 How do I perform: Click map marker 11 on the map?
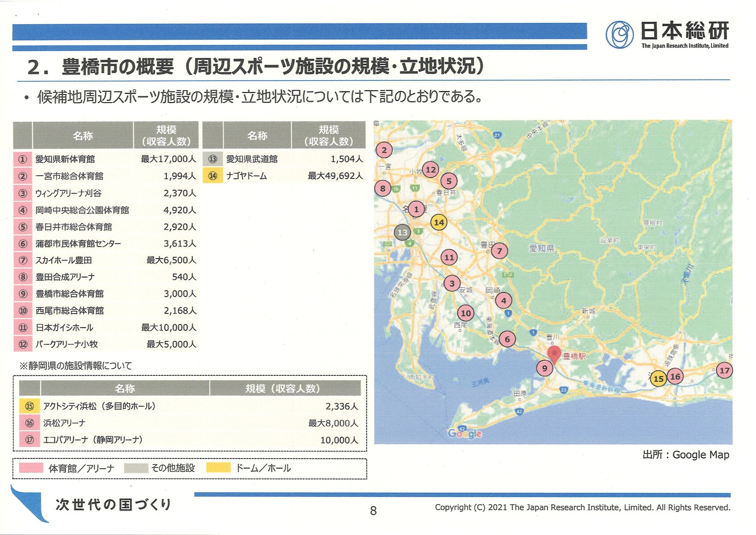(449, 257)
